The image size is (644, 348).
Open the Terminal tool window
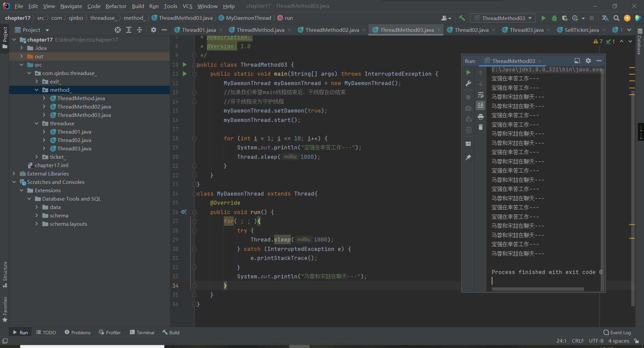point(142,332)
